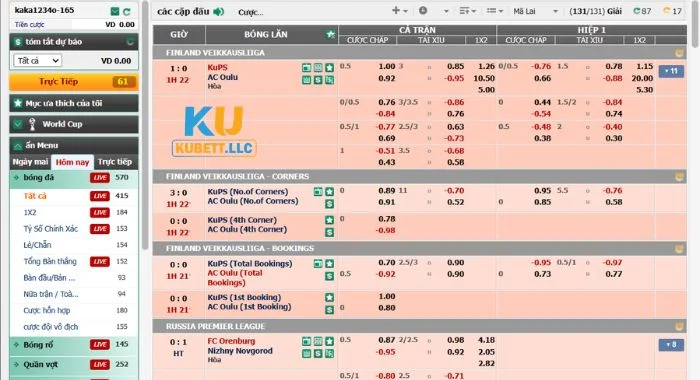This screenshot has width=700, height=380.
Task: Open the plus sign dropdown
Action: click(400, 10)
